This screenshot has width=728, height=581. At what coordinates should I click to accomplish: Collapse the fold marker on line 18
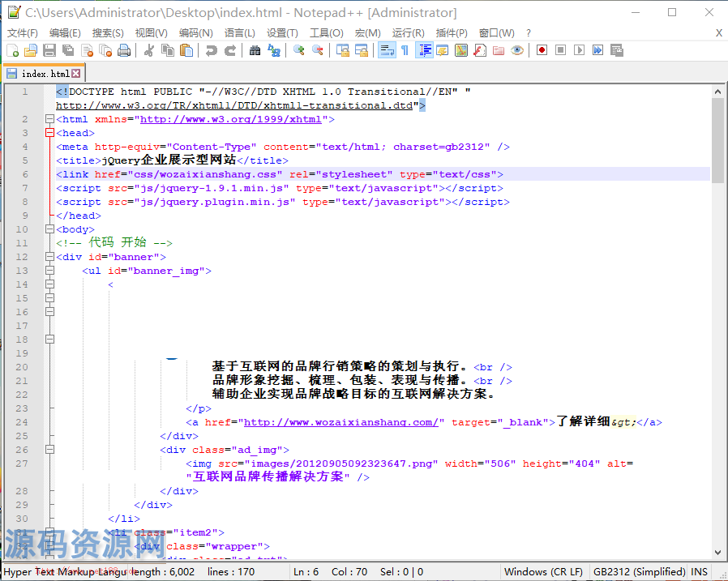[x=49, y=340]
